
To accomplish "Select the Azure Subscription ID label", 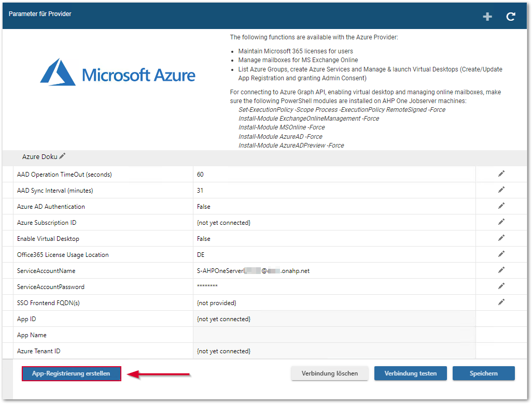I will tap(47, 223).
